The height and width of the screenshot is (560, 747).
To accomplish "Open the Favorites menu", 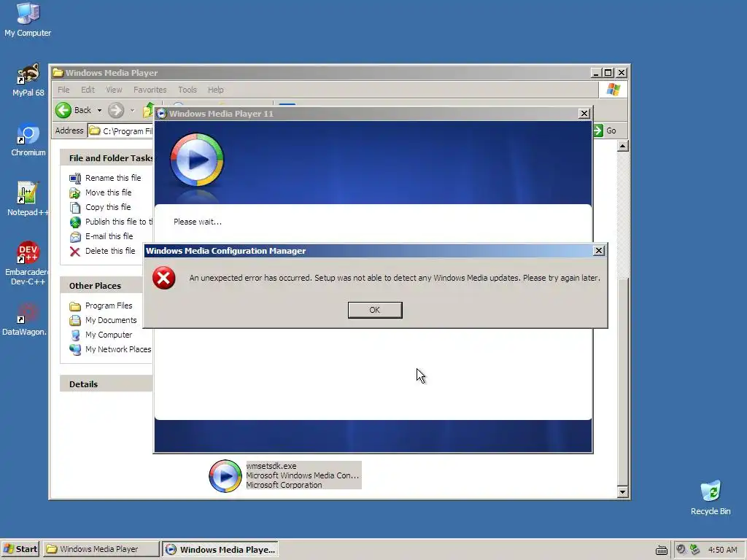I will 150,90.
